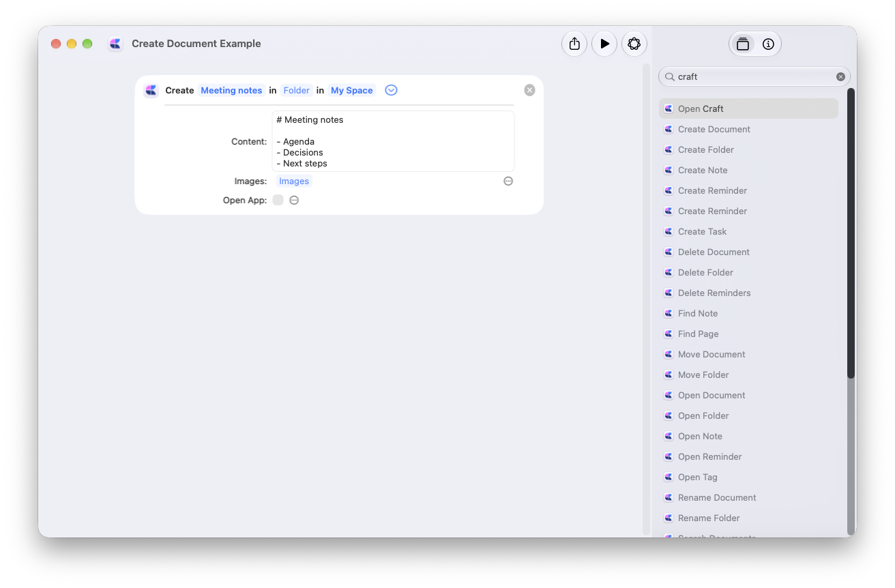Click the 'Delete Document' action

click(748, 252)
